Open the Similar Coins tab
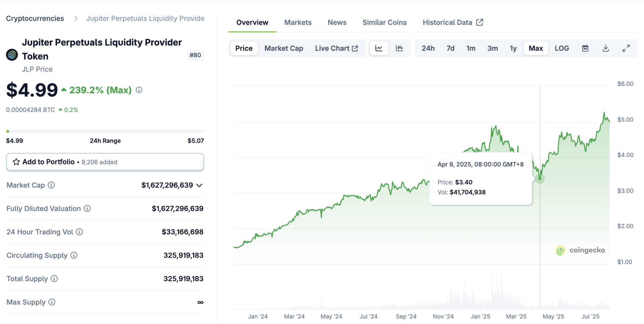 tap(384, 22)
